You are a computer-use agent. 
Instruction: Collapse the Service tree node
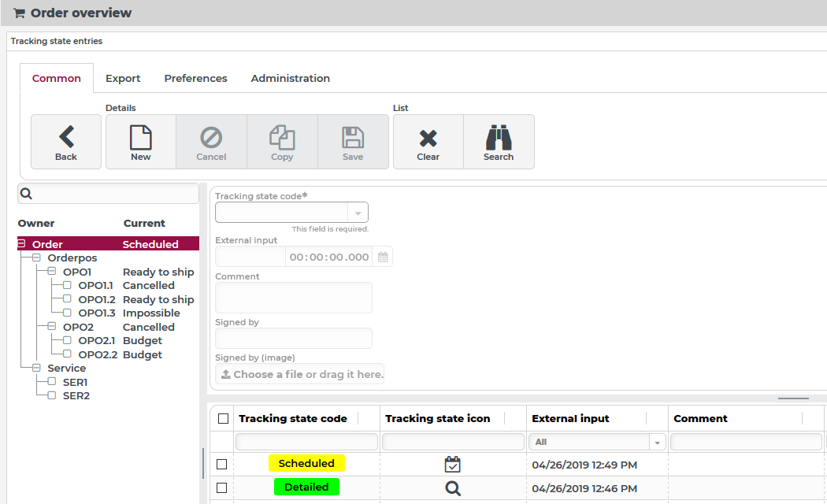(x=36, y=368)
